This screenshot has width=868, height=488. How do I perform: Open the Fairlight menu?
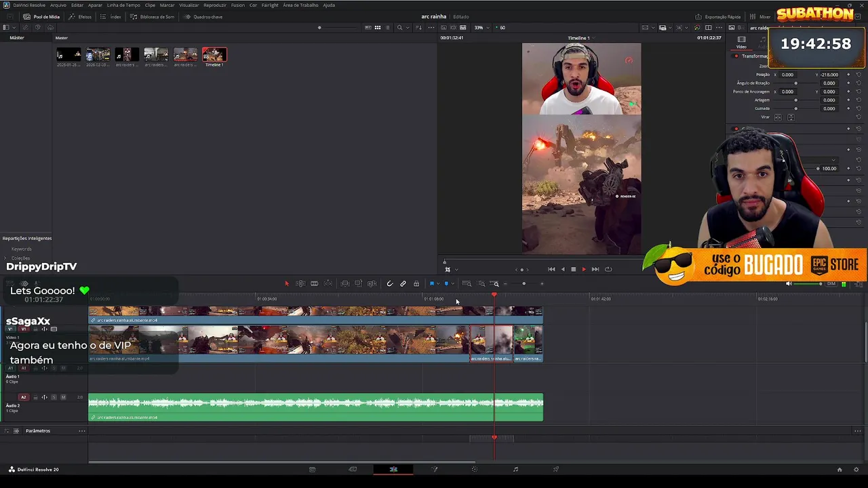(x=270, y=5)
